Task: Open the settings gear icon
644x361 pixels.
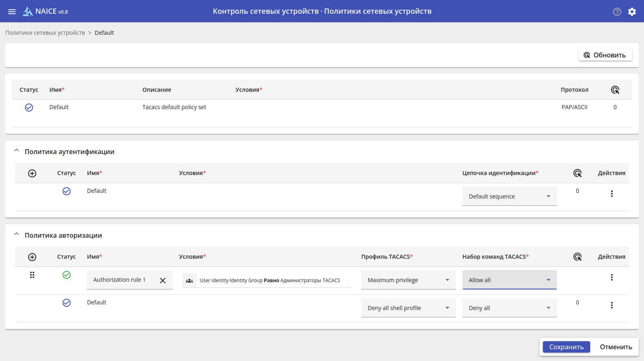Action: (x=632, y=12)
